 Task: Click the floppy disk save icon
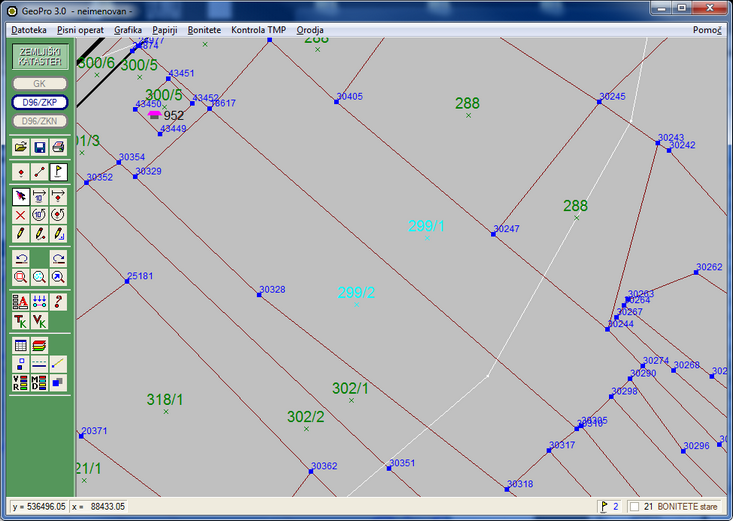pos(39,147)
